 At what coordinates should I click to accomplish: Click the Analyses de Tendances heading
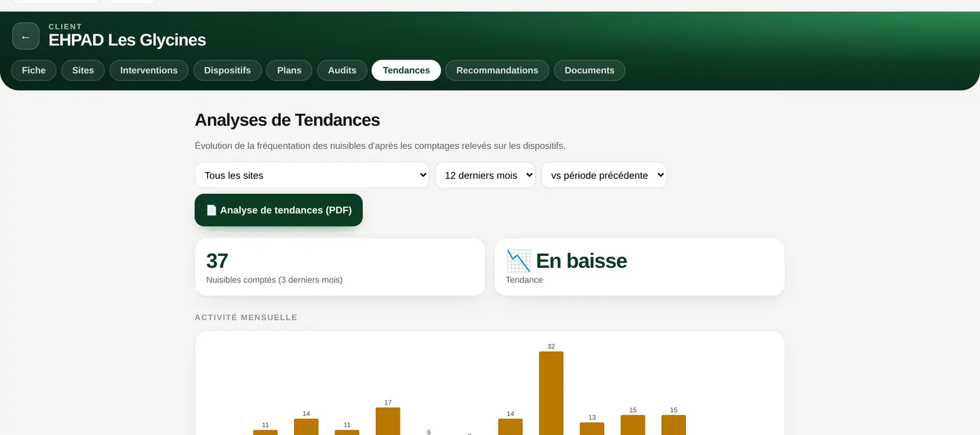coord(287,120)
